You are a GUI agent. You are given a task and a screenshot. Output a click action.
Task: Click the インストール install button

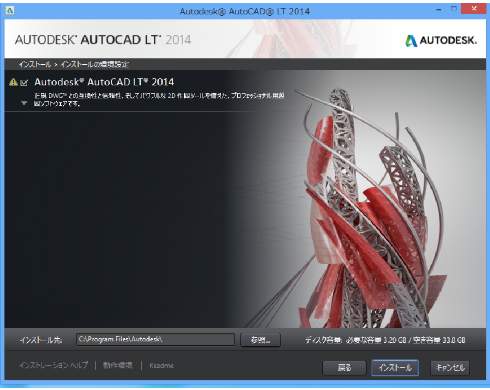395,368
